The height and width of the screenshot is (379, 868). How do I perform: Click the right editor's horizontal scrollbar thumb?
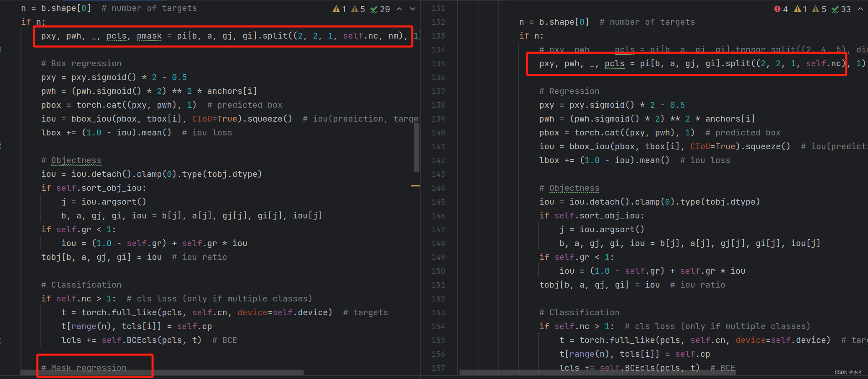598,372
